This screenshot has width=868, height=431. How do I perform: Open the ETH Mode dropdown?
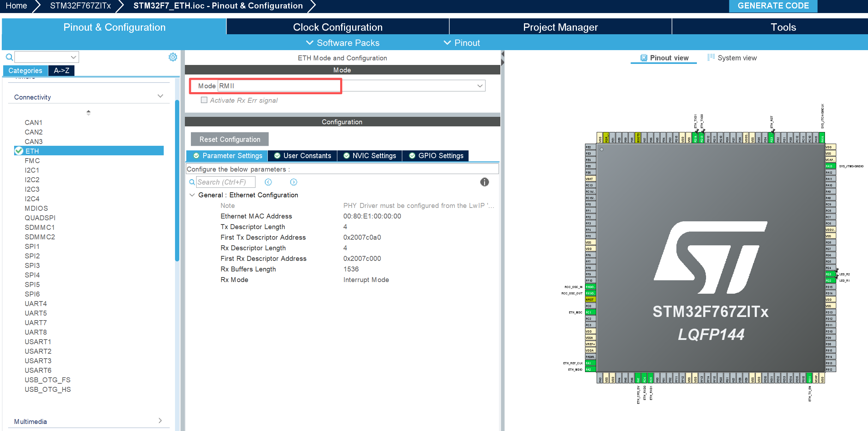click(480, 86)
